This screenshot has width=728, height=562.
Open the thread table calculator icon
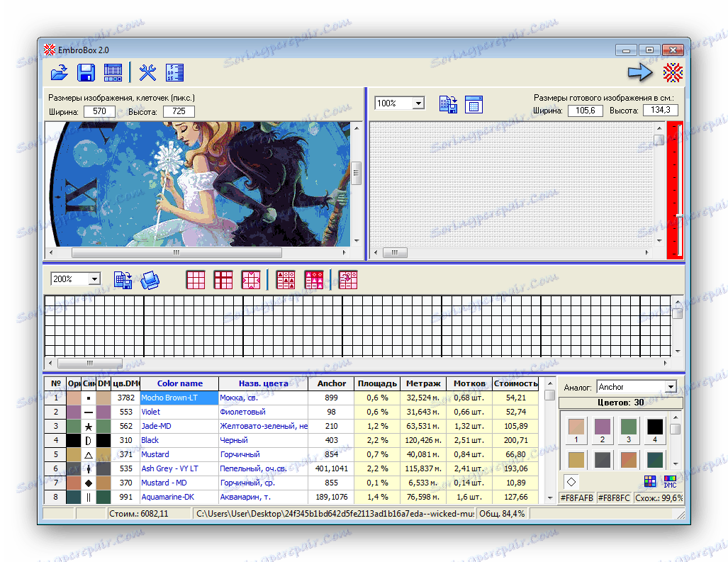pyautogui.click(x=113, y=72)
